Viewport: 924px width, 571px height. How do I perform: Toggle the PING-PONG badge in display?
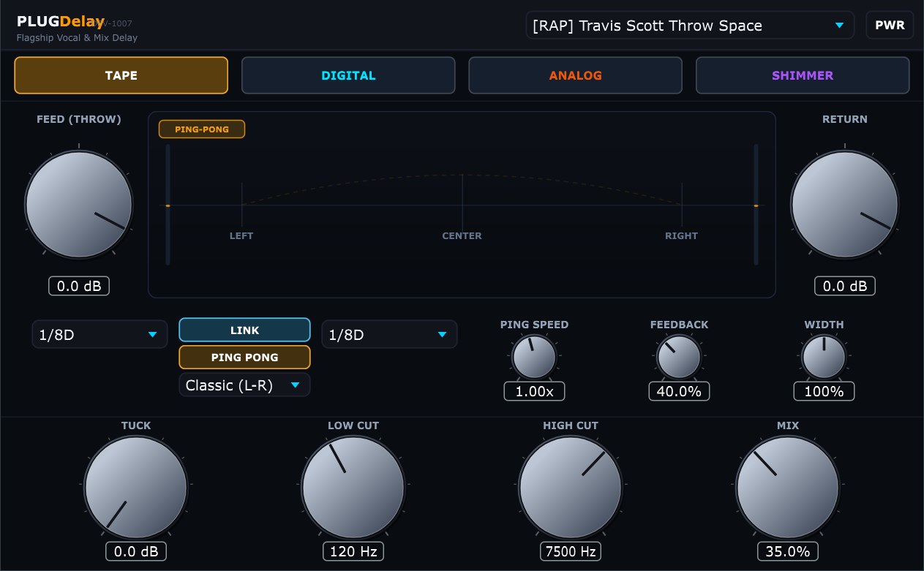click(x=202, y=129)
